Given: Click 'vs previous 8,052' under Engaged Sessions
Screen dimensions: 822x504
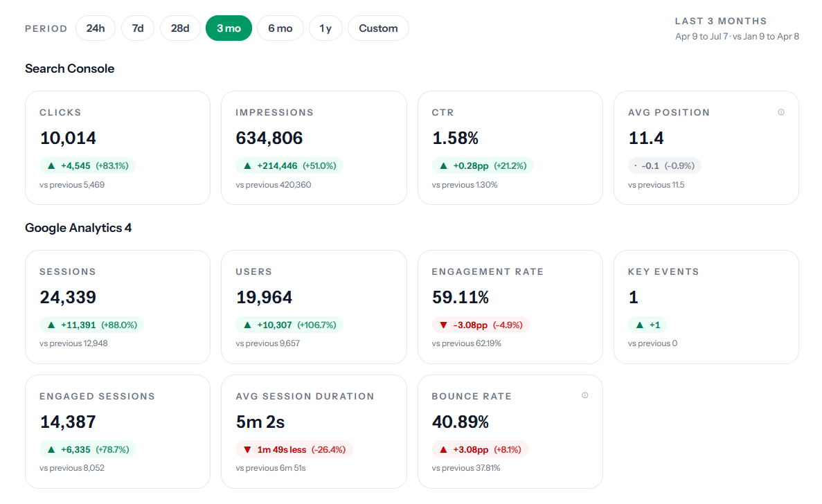Looking at the screenshot, I should (72, 469).
